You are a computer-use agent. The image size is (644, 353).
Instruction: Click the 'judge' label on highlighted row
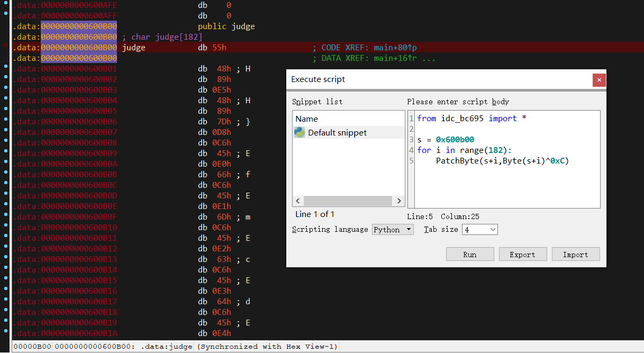point(133,48)
